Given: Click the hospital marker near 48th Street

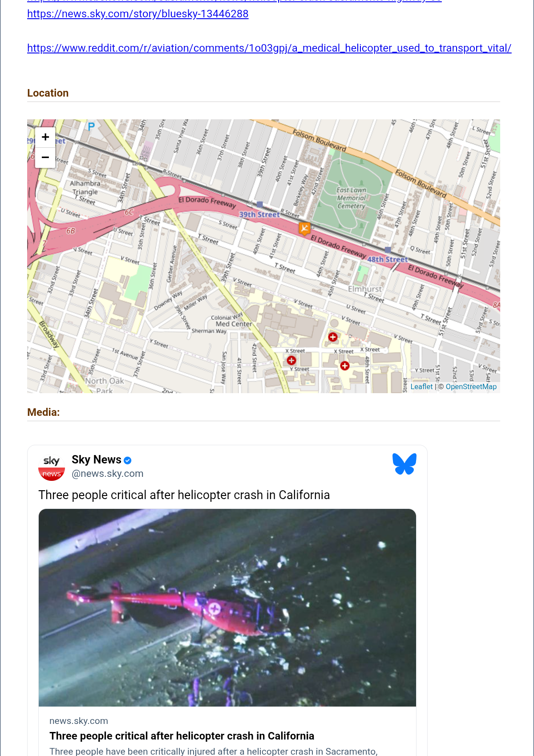Looking at the screenshot, I should [x=345, y=366].
